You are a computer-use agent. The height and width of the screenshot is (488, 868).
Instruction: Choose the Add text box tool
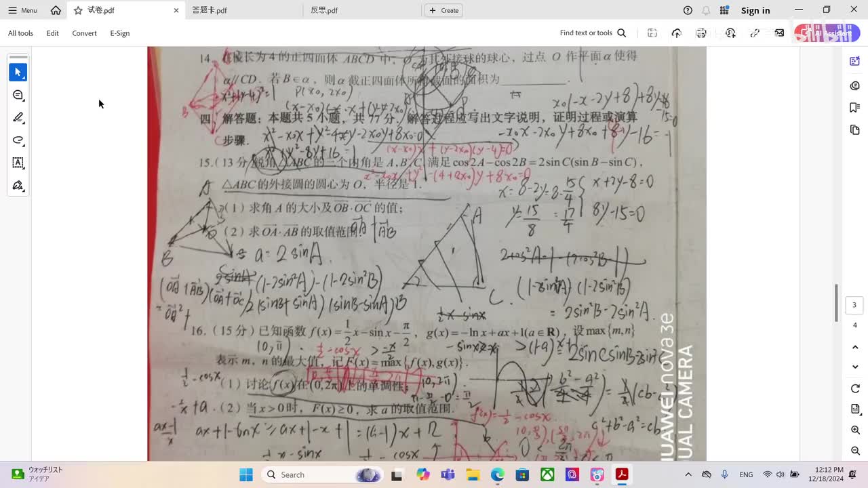click(x=18, y=163)
